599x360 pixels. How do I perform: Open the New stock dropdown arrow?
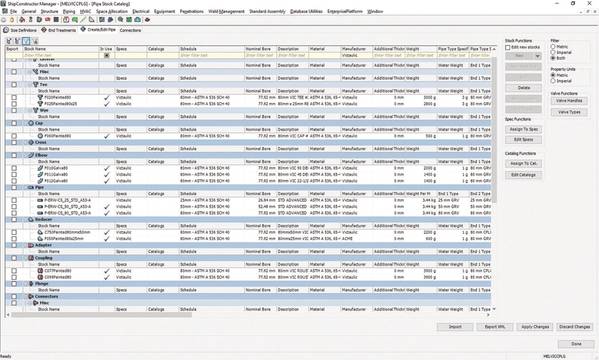537,56
